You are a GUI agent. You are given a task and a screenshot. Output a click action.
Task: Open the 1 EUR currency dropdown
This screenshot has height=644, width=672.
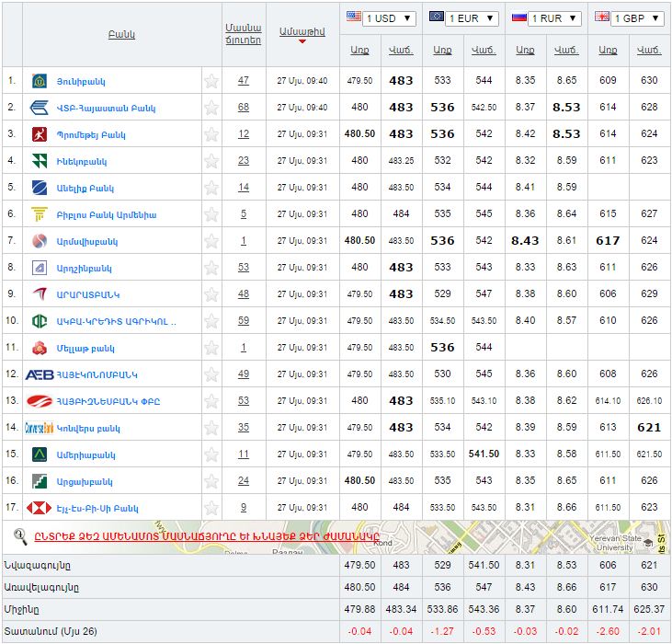tap(473, 18)
